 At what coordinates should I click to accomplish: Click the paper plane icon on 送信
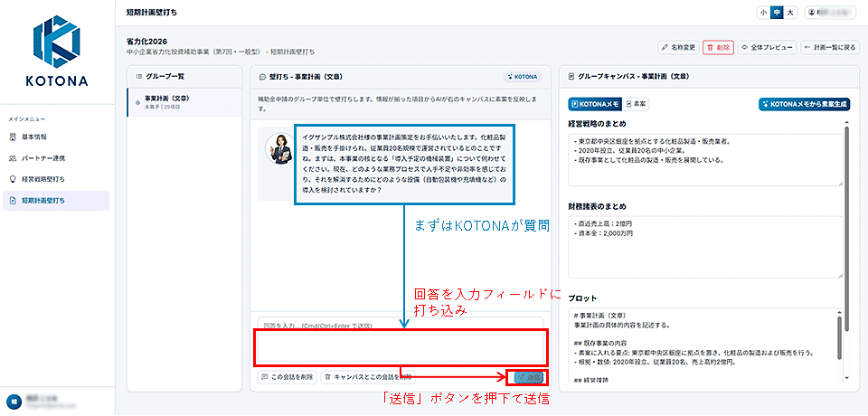(522, 377)
